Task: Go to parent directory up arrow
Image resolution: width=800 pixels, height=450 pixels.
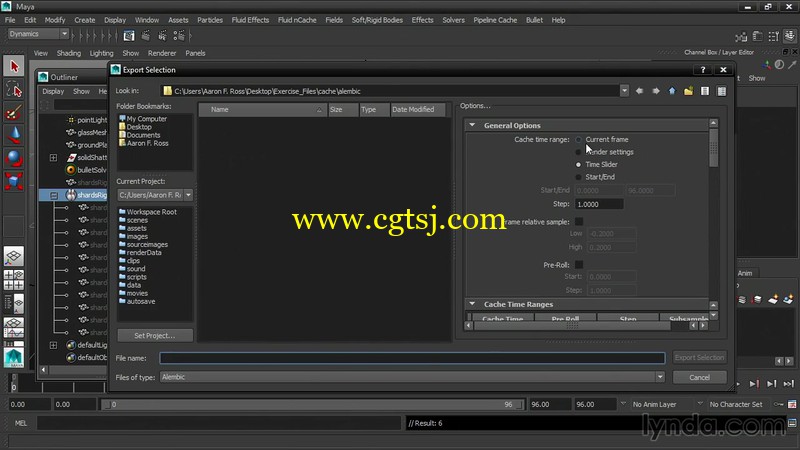Action: 672,91
